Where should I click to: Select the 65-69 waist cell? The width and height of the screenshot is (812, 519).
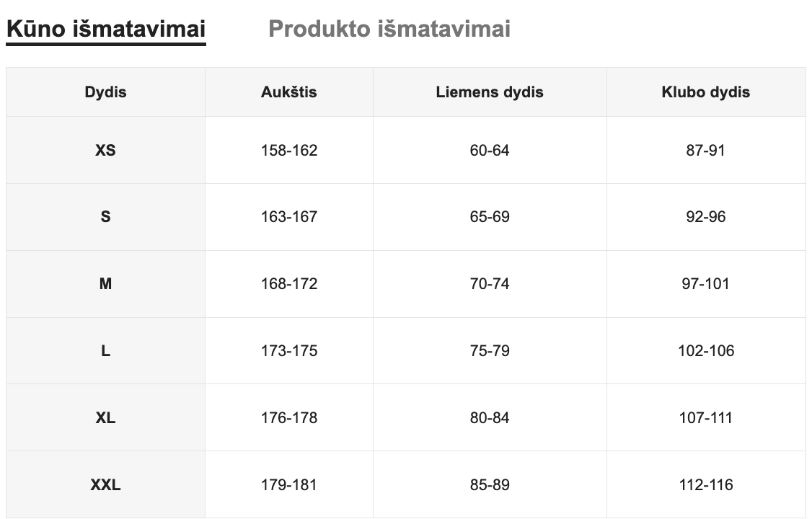click(x=490, y=217)
